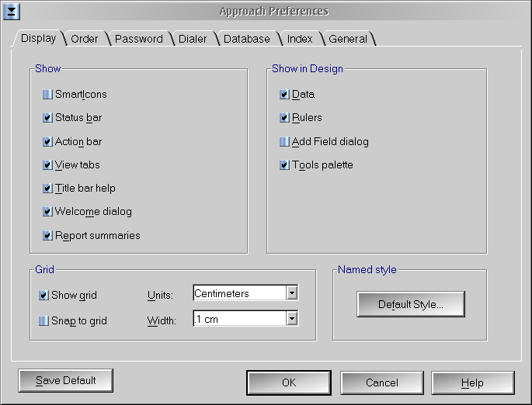Toggle the Rulers checkbox
This screenshot has height=405, width=532.
coord(284,118)
